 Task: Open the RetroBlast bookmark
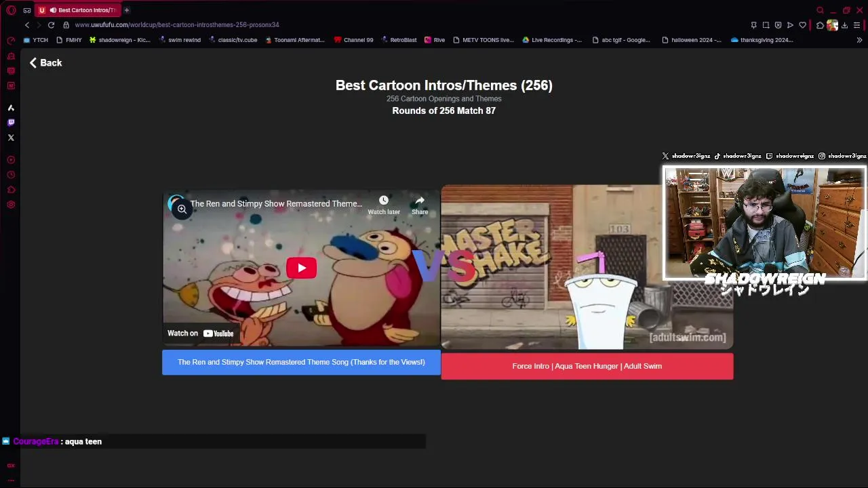[399, 40]
